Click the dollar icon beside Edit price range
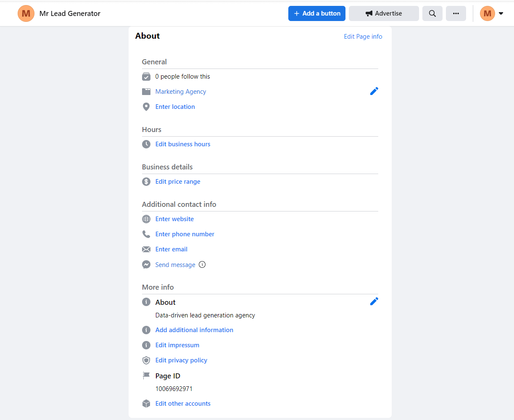This screenshot has width=514, height=420. [146, 181]
